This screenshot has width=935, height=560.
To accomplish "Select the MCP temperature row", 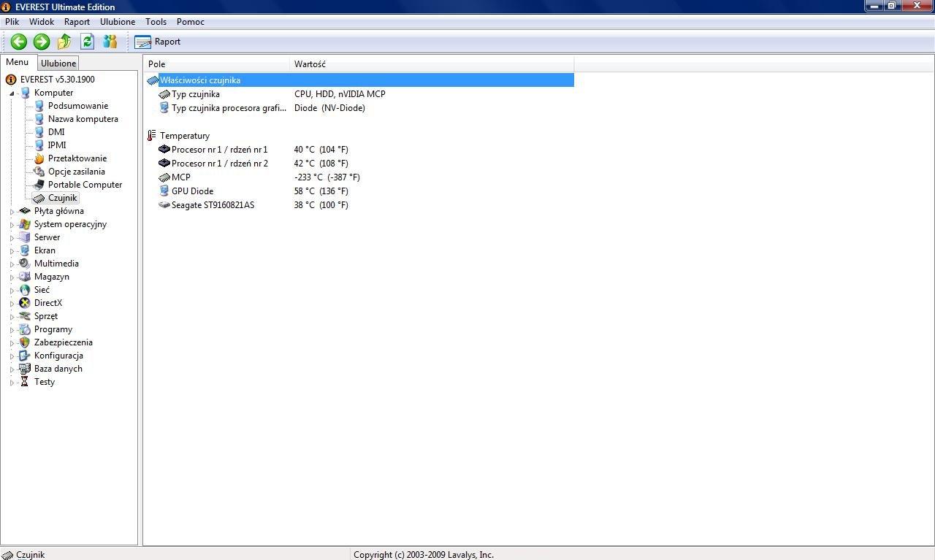I will tap(360, 177).
